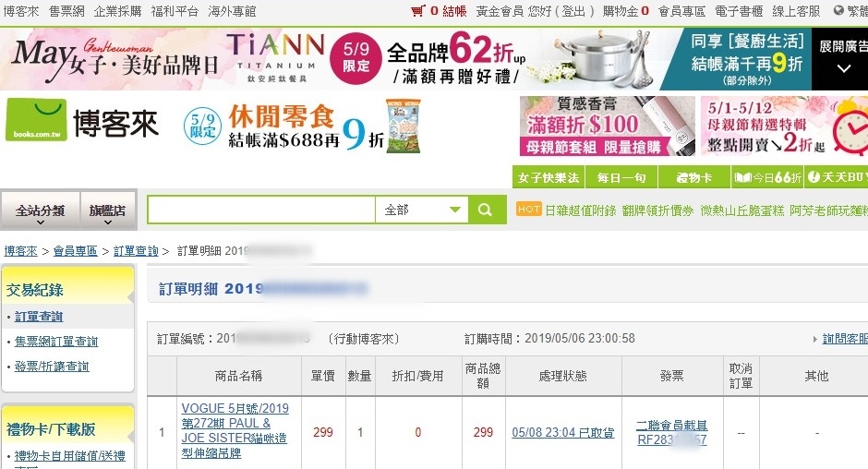This screenshot has width=868, height=469.
Task: Click the 05/08 23:04 已取貨 status link
Action: (563, 432)
